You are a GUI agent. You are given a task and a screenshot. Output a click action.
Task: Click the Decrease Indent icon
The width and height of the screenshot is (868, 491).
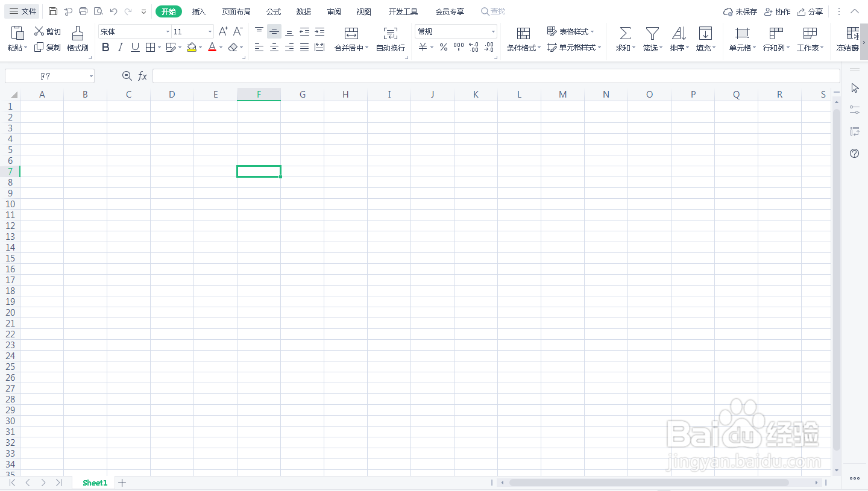[x=304, y=31]
